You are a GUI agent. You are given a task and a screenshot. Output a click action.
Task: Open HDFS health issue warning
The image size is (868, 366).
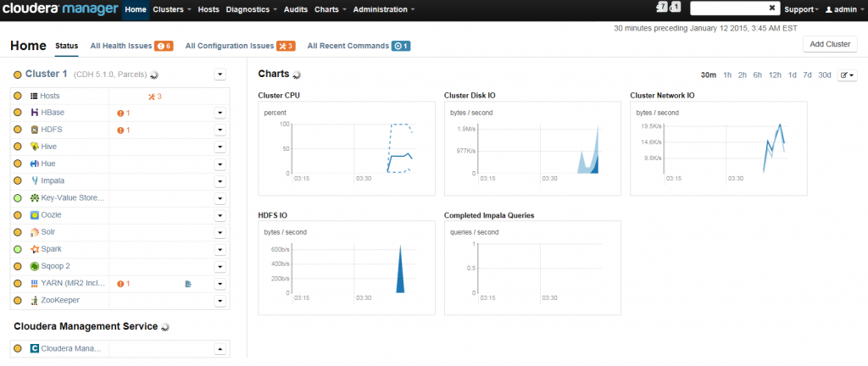click(x=123, y=130)
